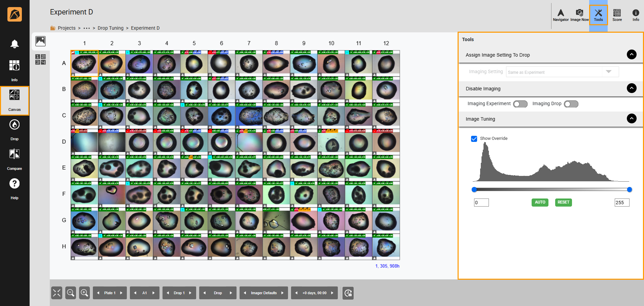Collapse the Image Tuning section

[x=632, y=119]
